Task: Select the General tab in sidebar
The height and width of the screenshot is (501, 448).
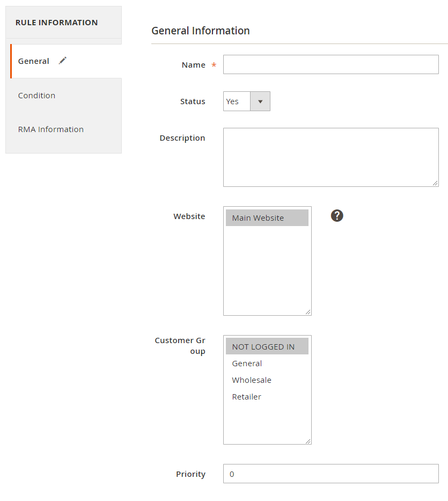Action: [x=34, y=61]
